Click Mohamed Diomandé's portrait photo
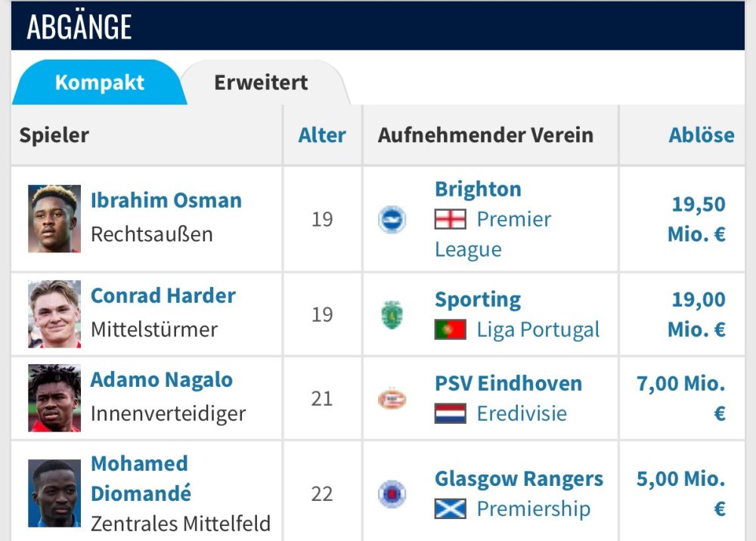The width and height of the screenshot is (756, 541). tap(54, 493)
